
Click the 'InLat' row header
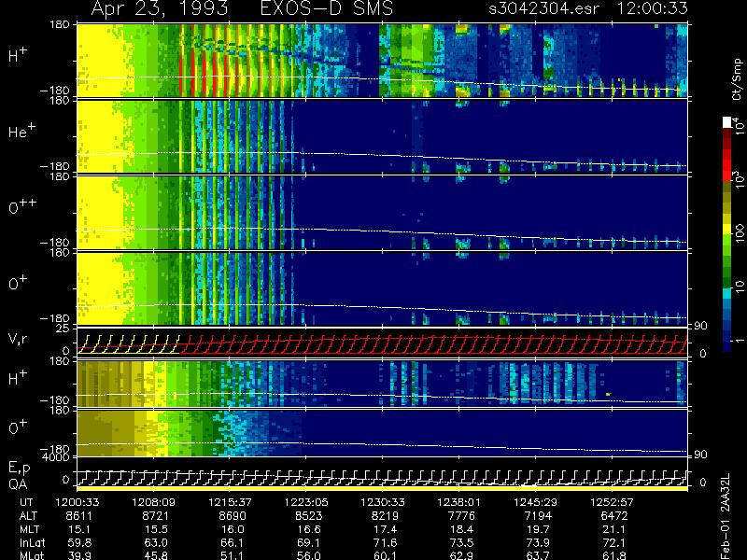click(32, 542)
